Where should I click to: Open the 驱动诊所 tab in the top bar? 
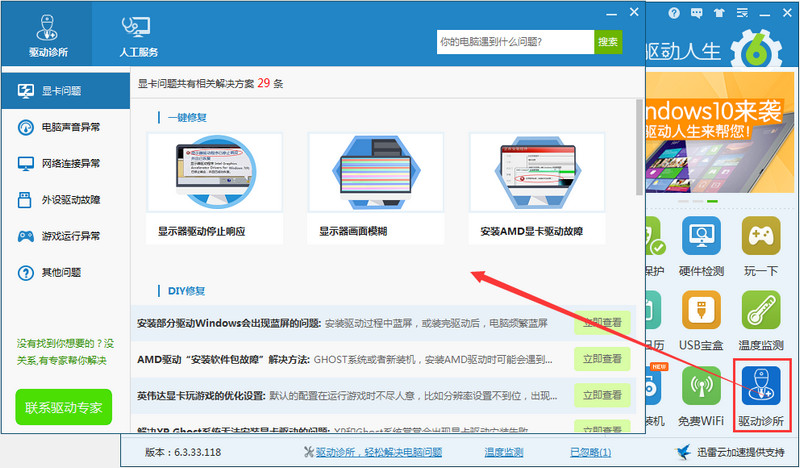tap(47, 34)
